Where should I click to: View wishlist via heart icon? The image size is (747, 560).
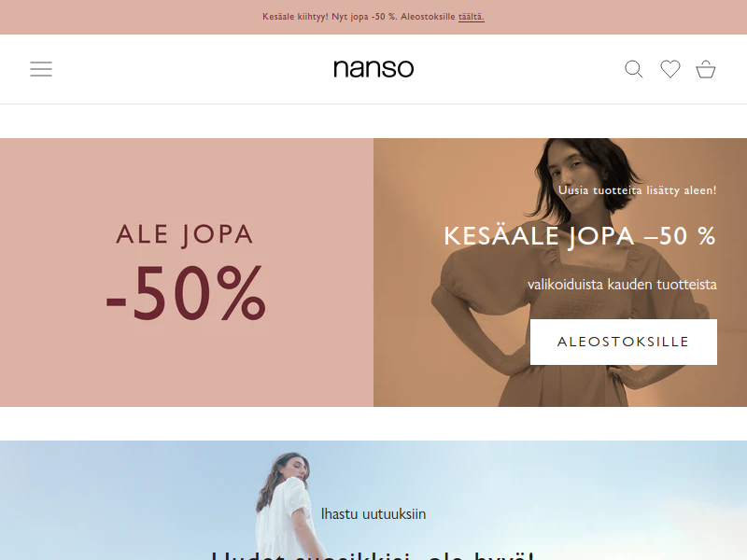(670, 69)
